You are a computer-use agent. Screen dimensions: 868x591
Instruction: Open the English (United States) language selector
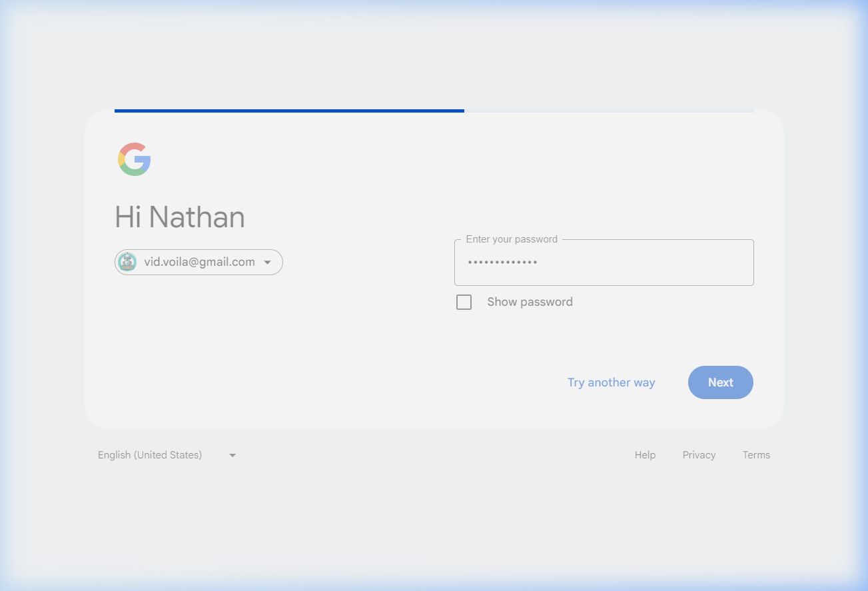point(150,455)
